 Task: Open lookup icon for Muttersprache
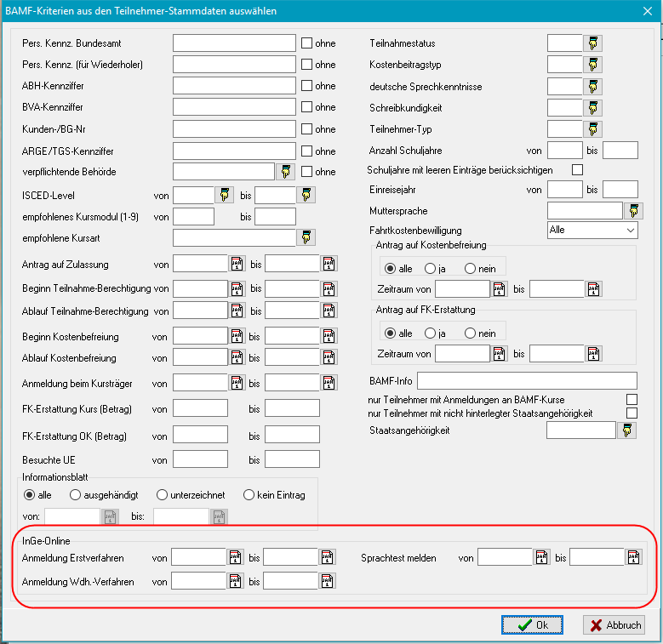633,210
